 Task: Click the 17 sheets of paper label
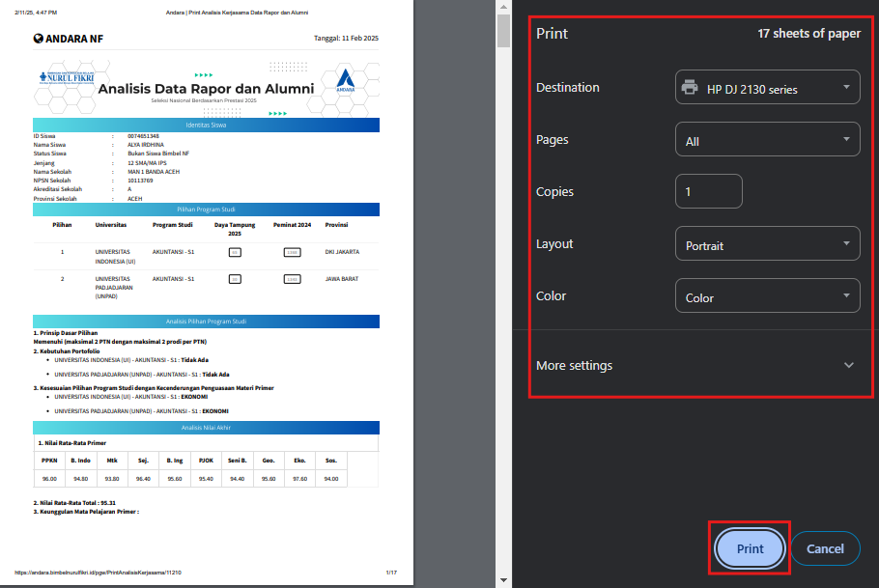tap(808, 34)
